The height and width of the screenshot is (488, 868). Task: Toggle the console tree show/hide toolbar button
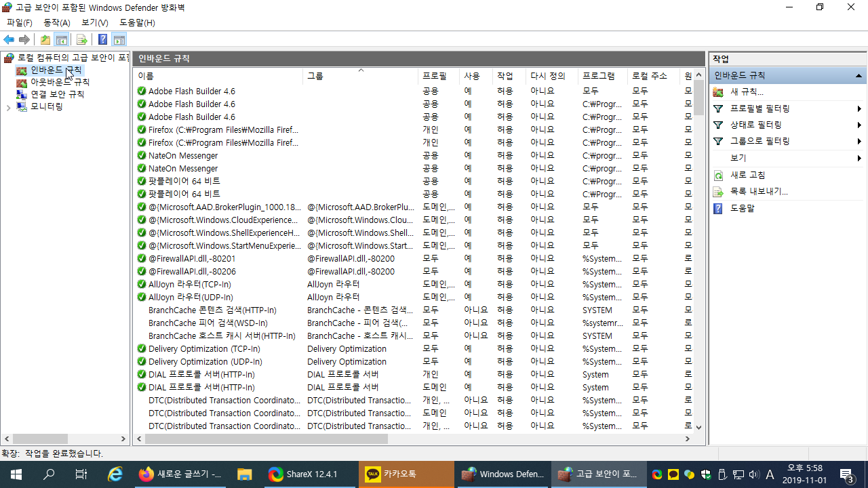[61, 40]
